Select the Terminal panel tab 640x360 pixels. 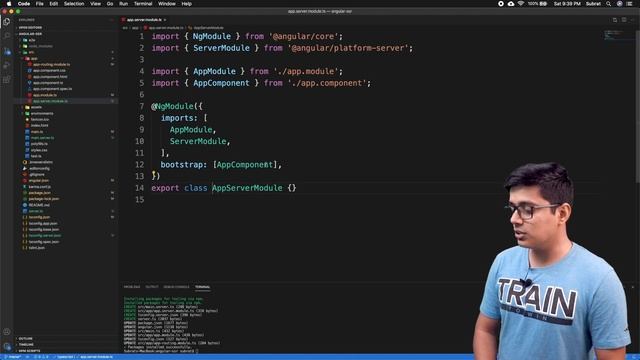[x=202, y=287]
